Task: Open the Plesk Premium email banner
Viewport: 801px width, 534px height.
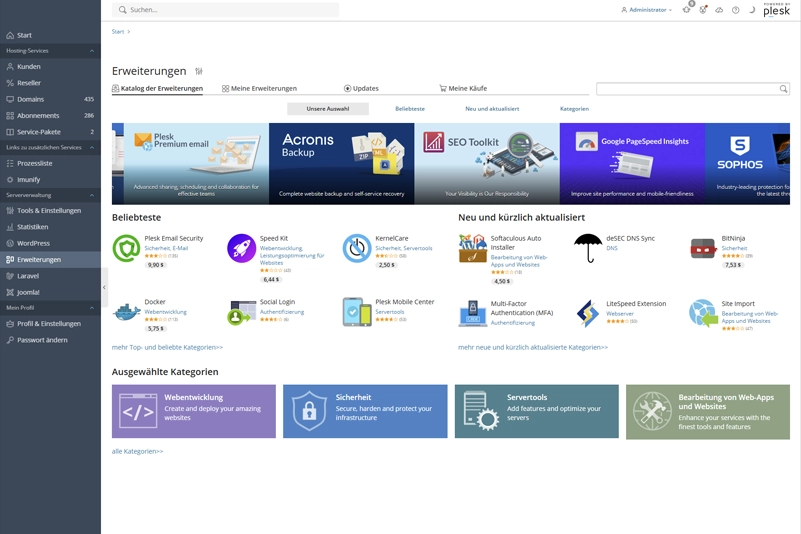Action: (x=196, y=164)
